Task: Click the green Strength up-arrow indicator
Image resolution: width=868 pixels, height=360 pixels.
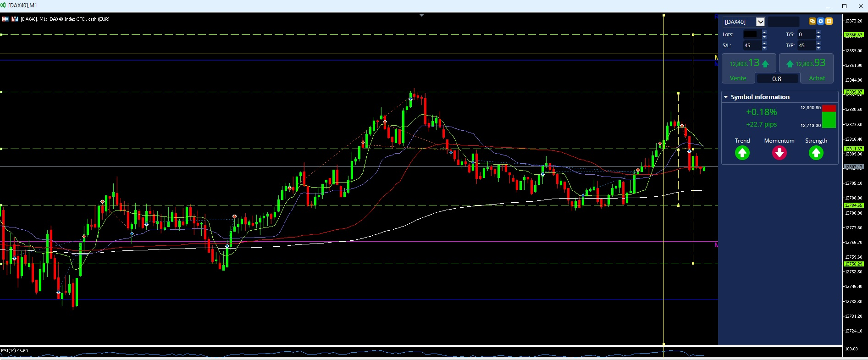Action: [816, 153]
